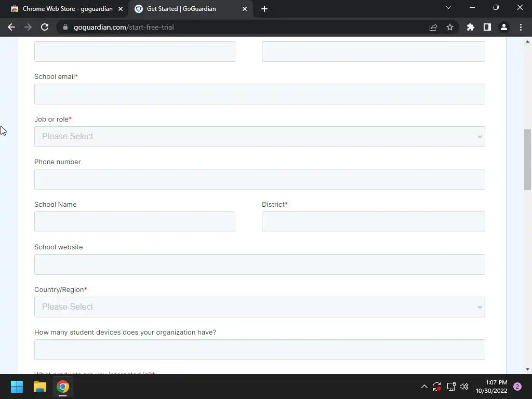This screenshot has height=399, width=532.
Task: Focus the Phone number field
Action: tap(260, 179)
